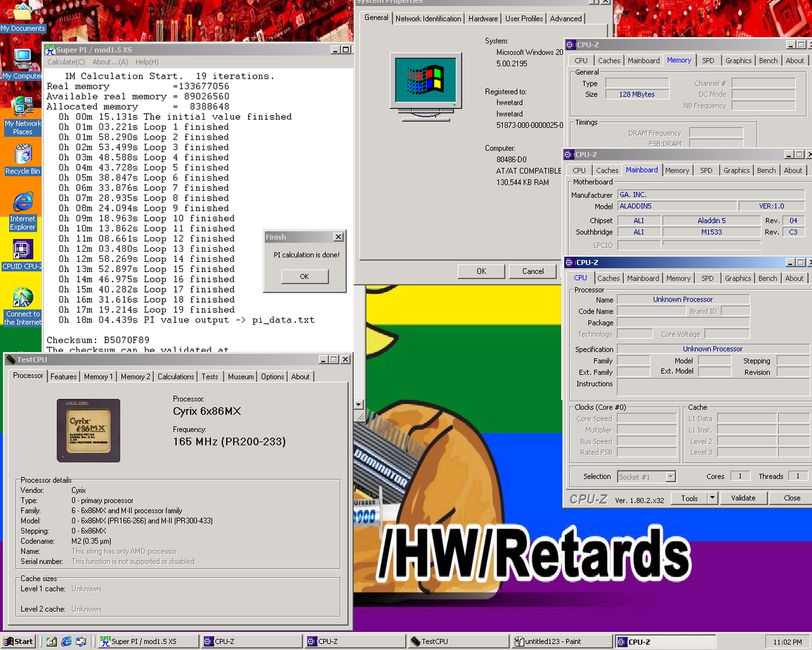Viewport: 812px width, 650px height.
Task: Select the Recycle Bin desktop icon
Action: 23,159
